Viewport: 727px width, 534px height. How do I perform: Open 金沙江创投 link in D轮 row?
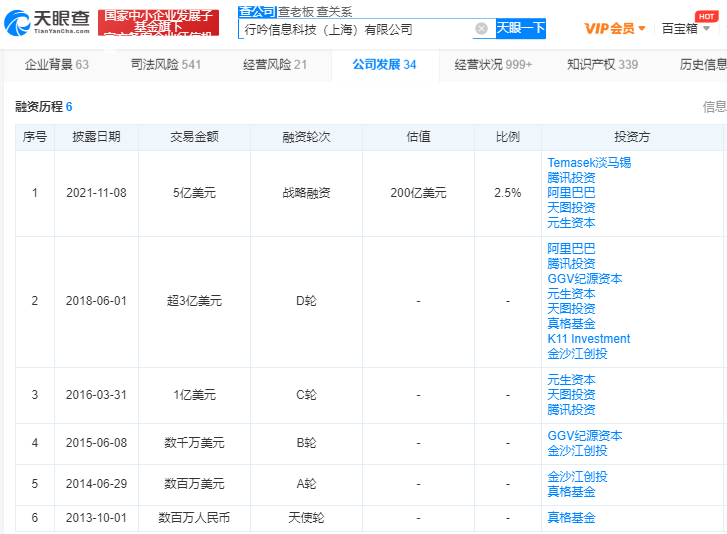pos(577,354)
